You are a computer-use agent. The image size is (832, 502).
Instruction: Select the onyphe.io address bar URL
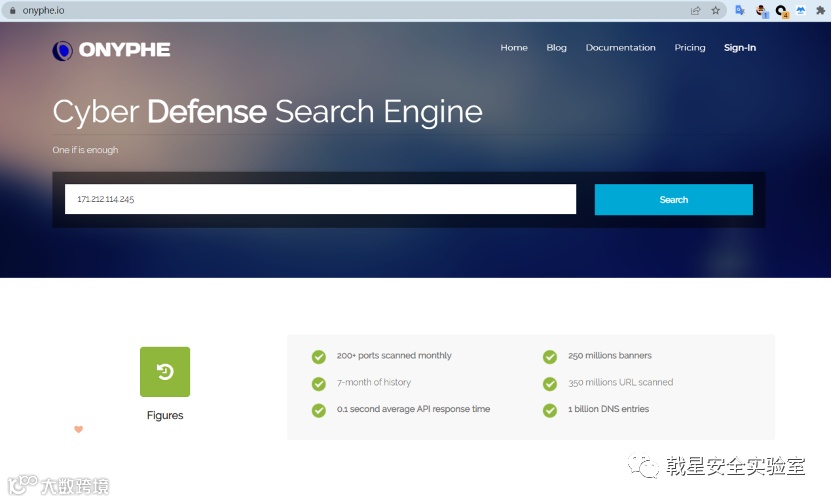coord(43,10)
